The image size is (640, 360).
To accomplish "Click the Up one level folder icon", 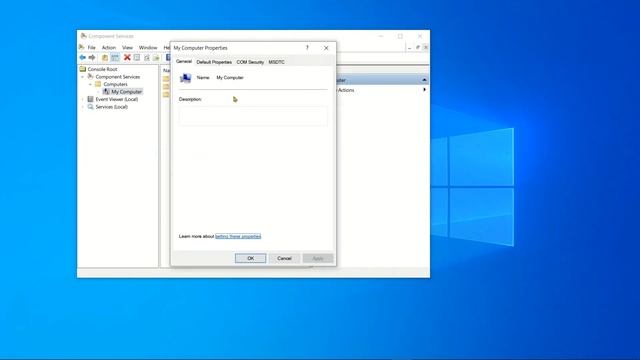I will tap(105, 58).
